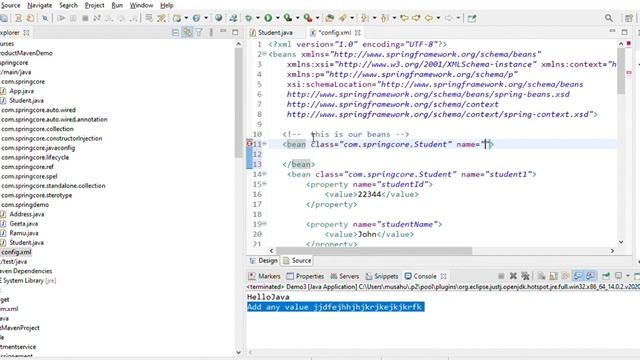Viewport: 640px width, 360px height.
Task: Switch to the Design tab of the XML editor
Action: pos(263,260)
